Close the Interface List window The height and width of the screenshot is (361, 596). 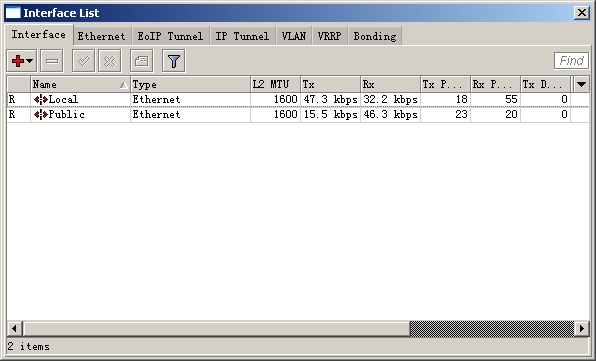pyautogui.click(x=582, y=13)
